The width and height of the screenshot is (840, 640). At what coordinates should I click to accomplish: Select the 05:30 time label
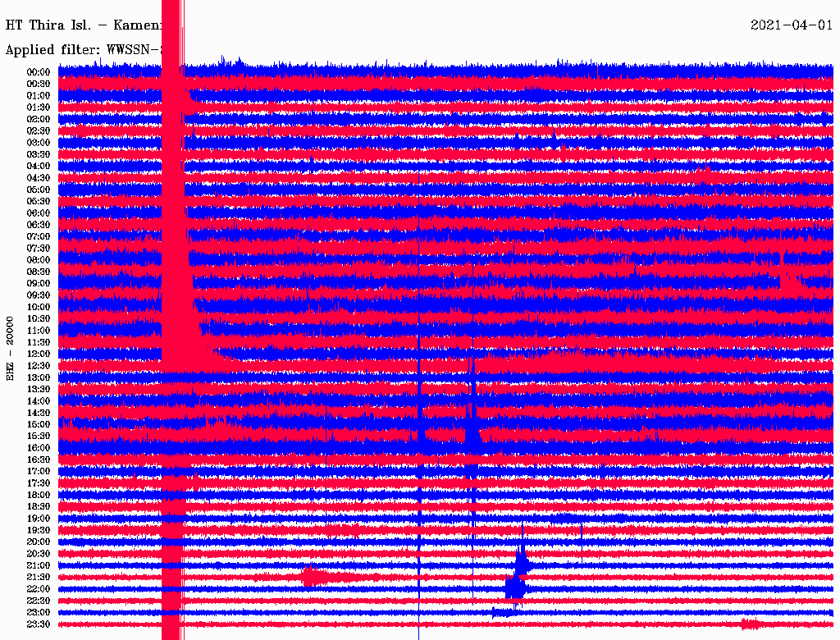(x=39, y=201)
